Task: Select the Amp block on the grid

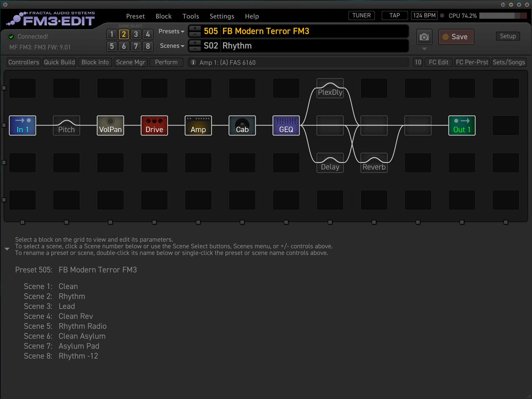Action: [198, 126]
